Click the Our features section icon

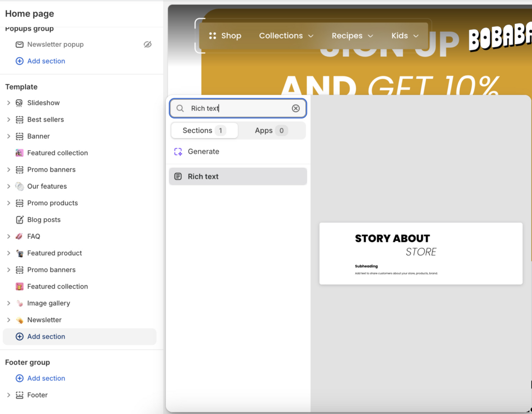pos(20,186)
